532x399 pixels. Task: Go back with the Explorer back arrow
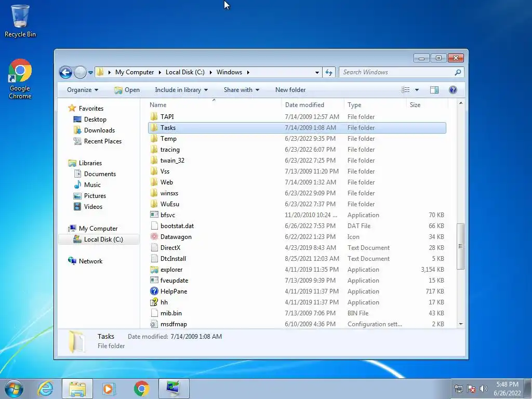pos(65,72)
